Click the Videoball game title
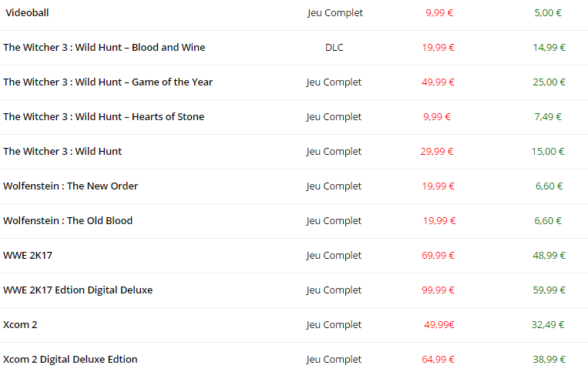This screenshot has width=588, height=372. 27,12
